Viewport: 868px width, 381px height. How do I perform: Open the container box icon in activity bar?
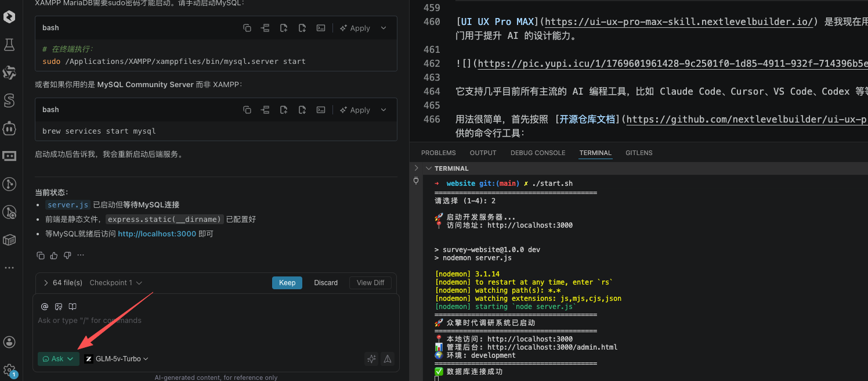(x=9, y=240)
